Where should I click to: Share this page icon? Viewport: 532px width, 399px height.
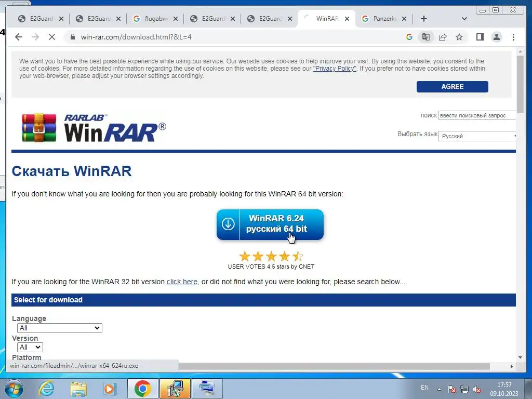coord(443,37)
